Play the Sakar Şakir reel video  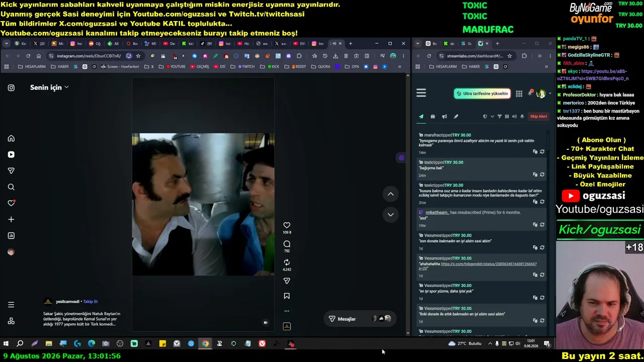pyautogui.click(x=203, y=205)
